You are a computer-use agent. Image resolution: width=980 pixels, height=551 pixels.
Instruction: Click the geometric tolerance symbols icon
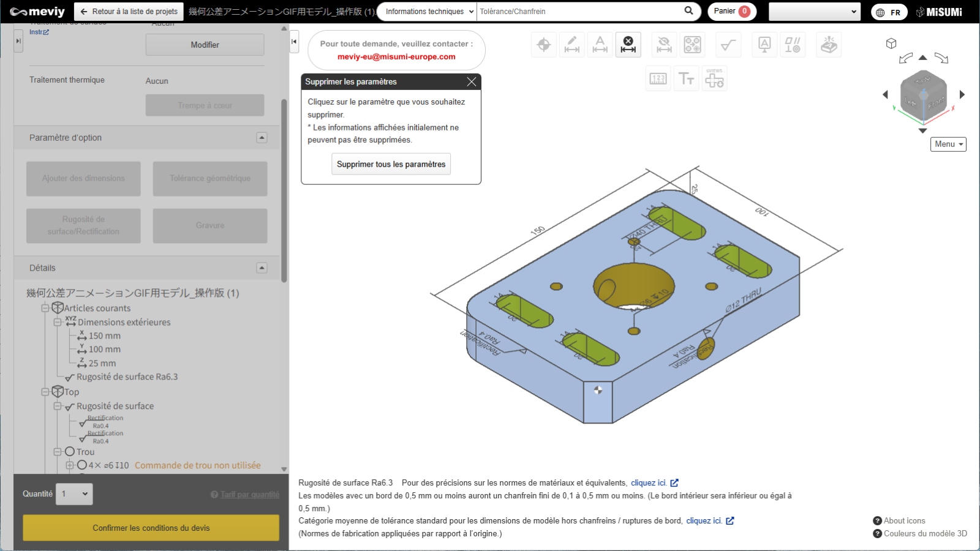coord(793,45)
